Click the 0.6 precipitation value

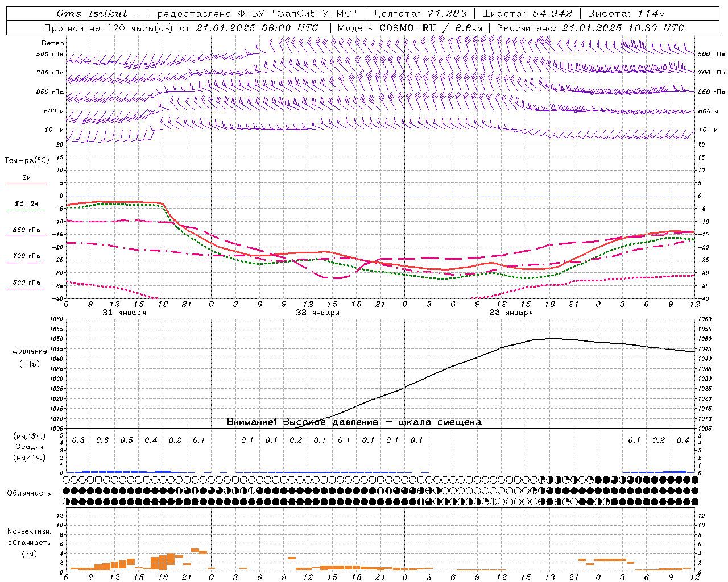102,440
